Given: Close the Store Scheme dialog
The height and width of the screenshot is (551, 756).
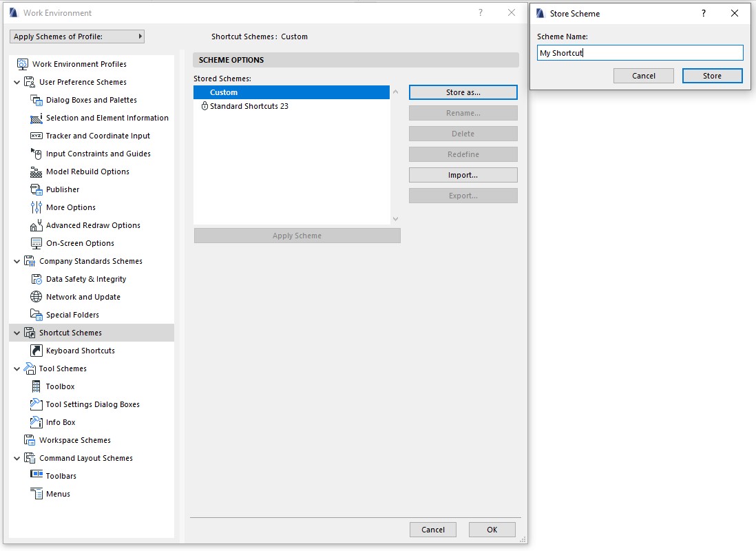Looking at the screenshot, I should pos(734,14).
